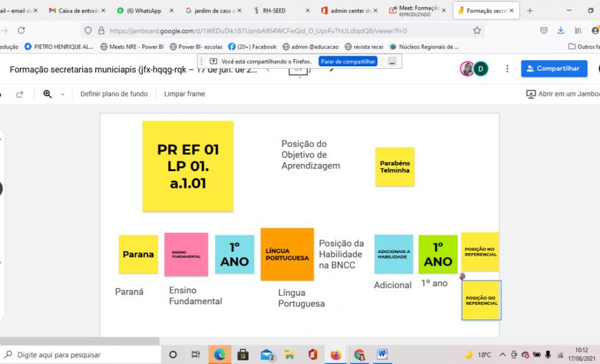Expand the zoom level dropdown arrow

[63, 94]
